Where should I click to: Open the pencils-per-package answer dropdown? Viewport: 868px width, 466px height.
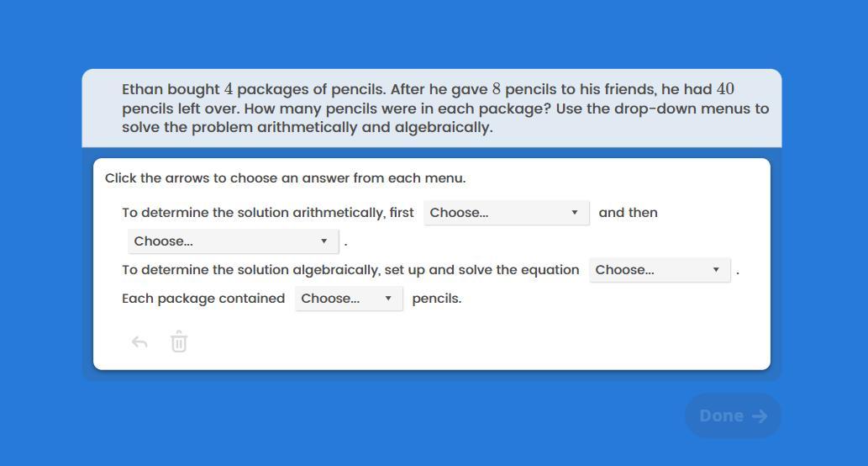(x=348, y=299)
